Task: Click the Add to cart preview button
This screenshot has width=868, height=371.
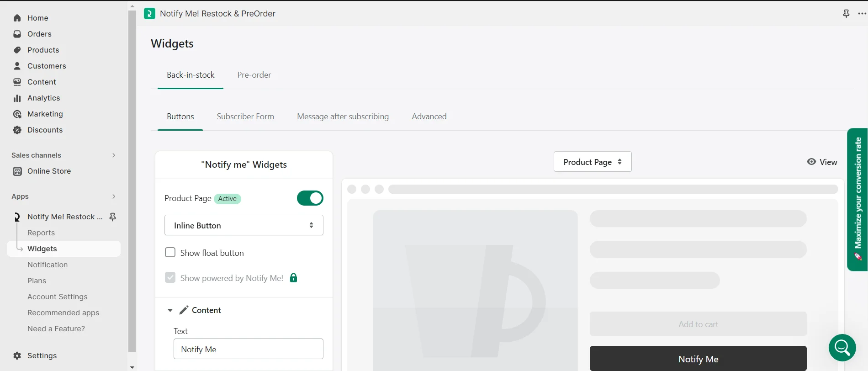Action: [698, 324]
